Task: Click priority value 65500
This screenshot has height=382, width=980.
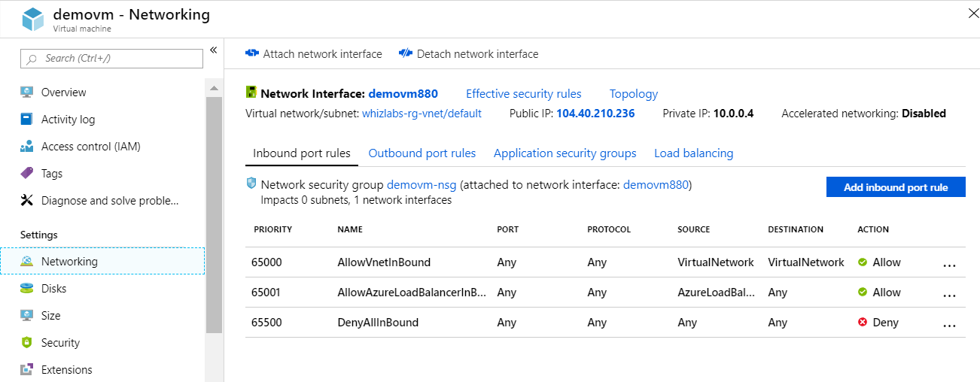Action: [267, 323]
